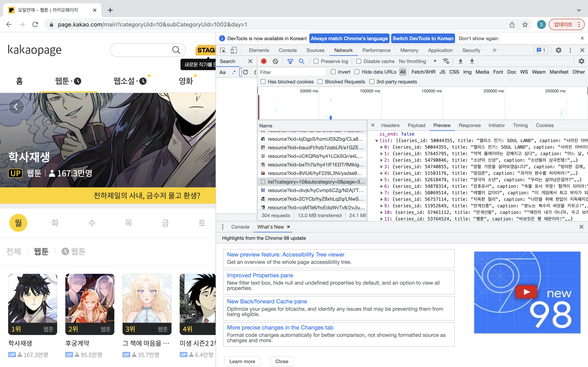Enable the Hide data URLs filter
This screenshot has width=588, height=367.
357,72
